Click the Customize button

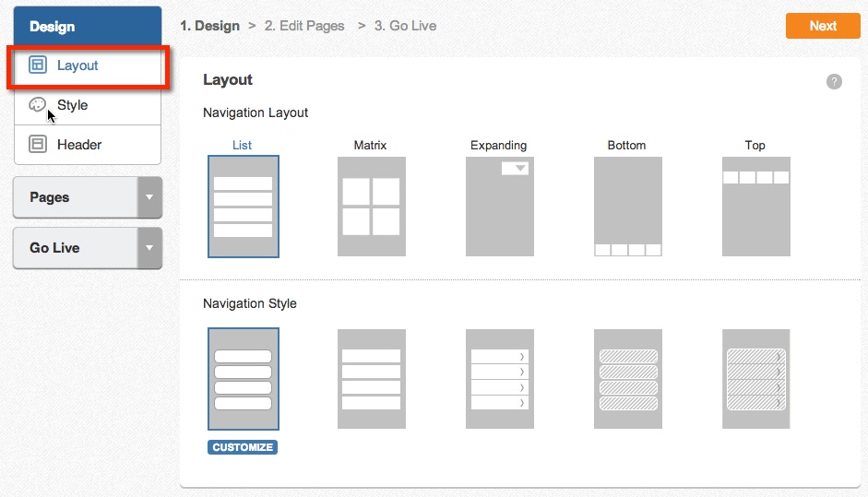pos(243,447)
